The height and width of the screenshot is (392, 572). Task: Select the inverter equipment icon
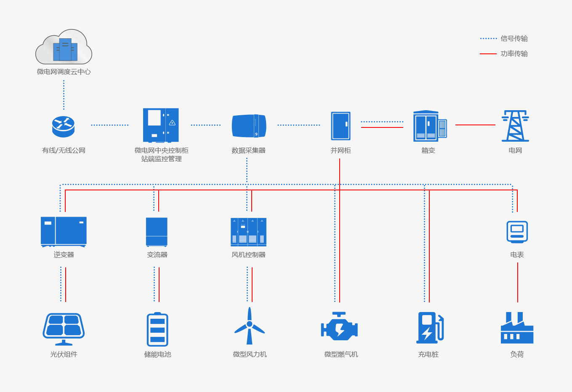point(64,231)
